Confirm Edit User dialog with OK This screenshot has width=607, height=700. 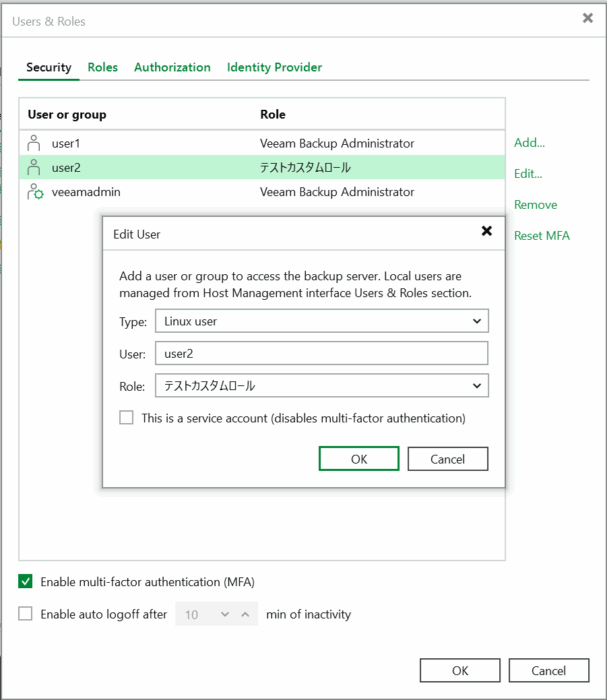pyautogui.click(x=359, y=458)
